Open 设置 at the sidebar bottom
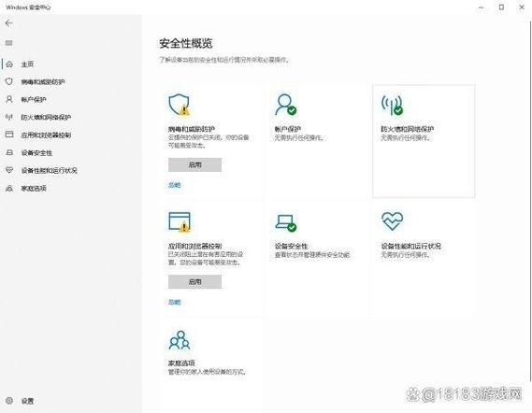 27,401
